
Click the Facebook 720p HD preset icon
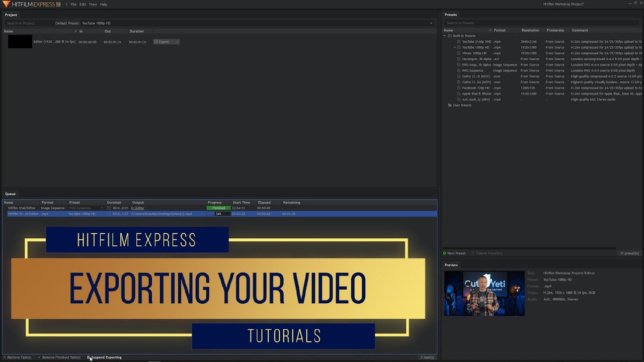pos(459,88)
